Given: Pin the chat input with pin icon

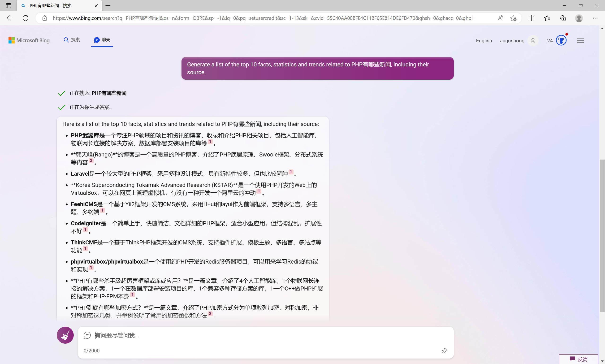Looking at the screenshot, I should [x=444, y=351].
